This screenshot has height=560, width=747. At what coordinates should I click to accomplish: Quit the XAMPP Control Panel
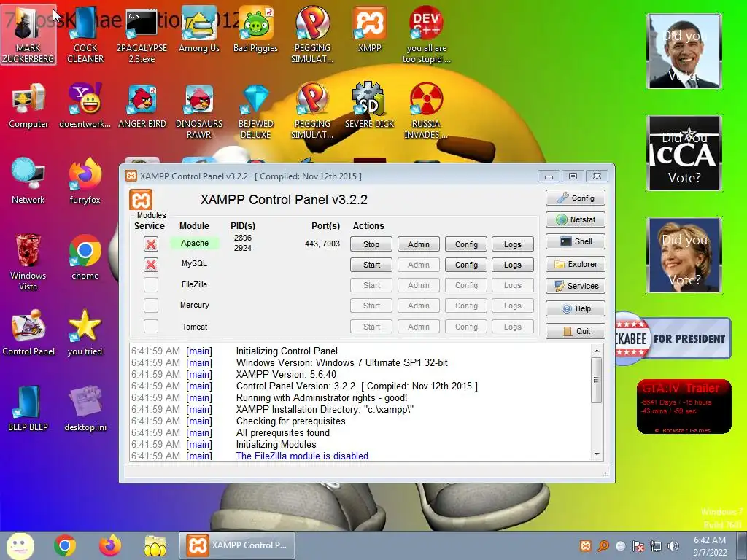(x=576, y=331)
